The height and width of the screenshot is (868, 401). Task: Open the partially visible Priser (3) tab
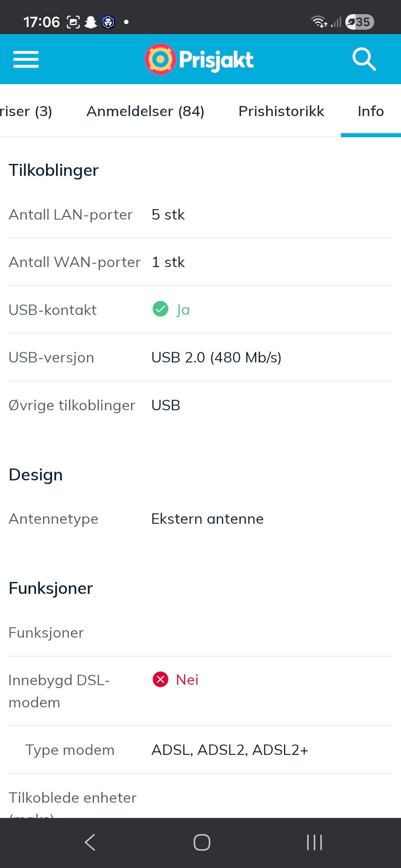pyautogui.click(x=26, y=111)
